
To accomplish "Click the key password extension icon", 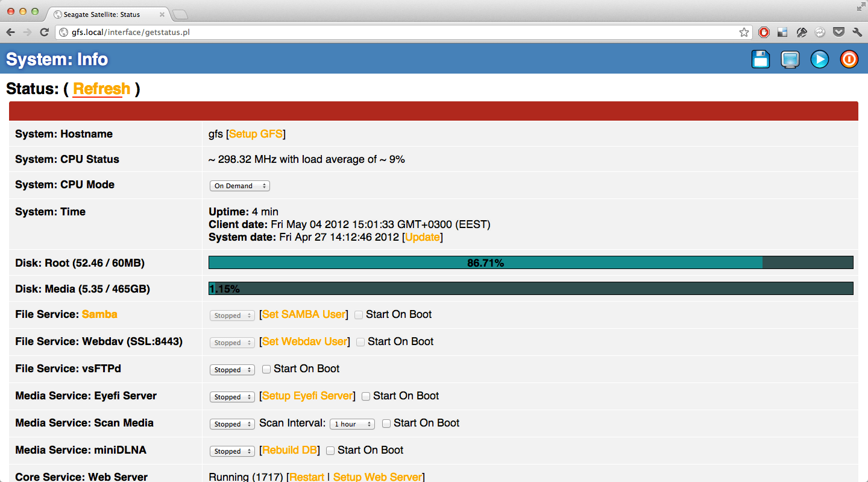I will pyautogui.click(x=802, y=32).
